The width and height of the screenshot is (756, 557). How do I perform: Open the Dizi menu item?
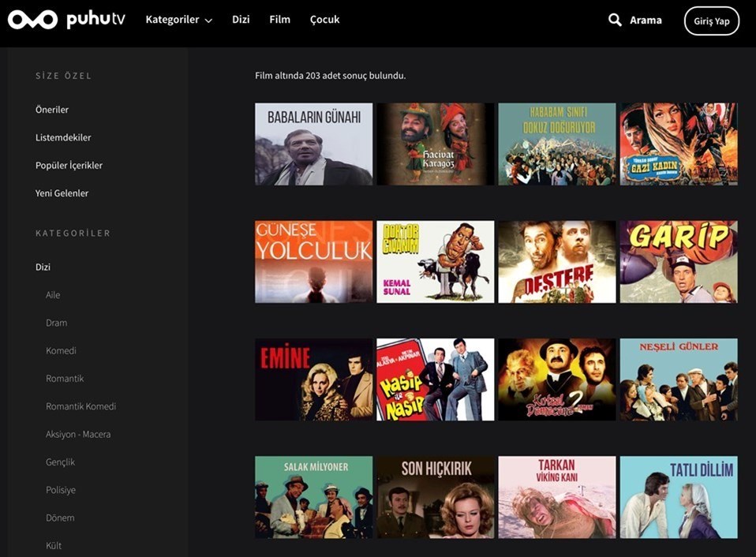[241, 20]
